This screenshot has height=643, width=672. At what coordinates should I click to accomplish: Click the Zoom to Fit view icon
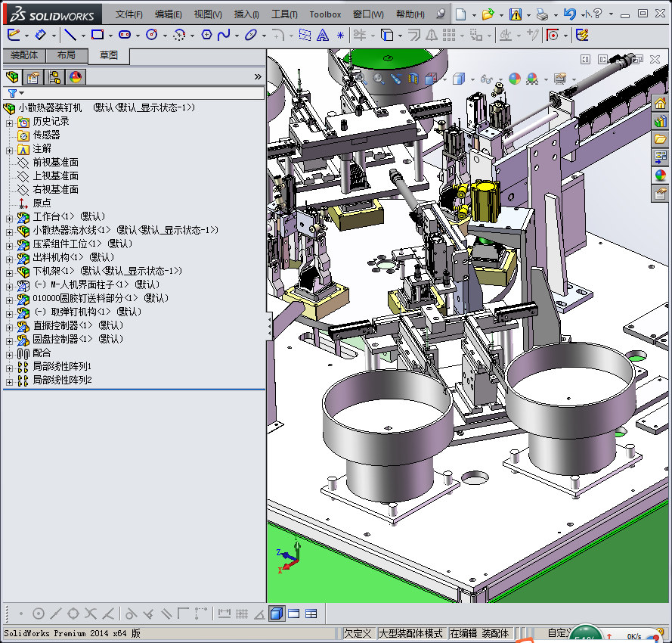[361, 78]
